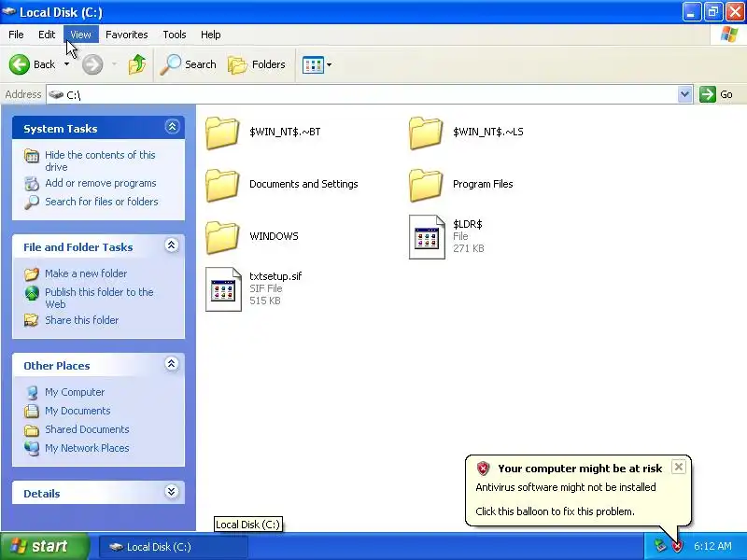Viewport: 747px width, 560px height.
Task: Open the Tools menu
Action: pyautogui.click(x=175, y=35)
